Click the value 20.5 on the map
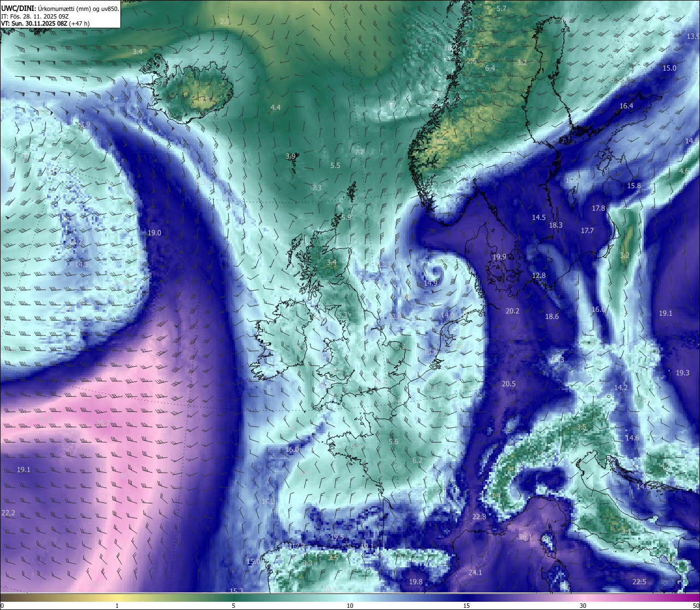This screenshot has width=700, height=610. point(509,384)
